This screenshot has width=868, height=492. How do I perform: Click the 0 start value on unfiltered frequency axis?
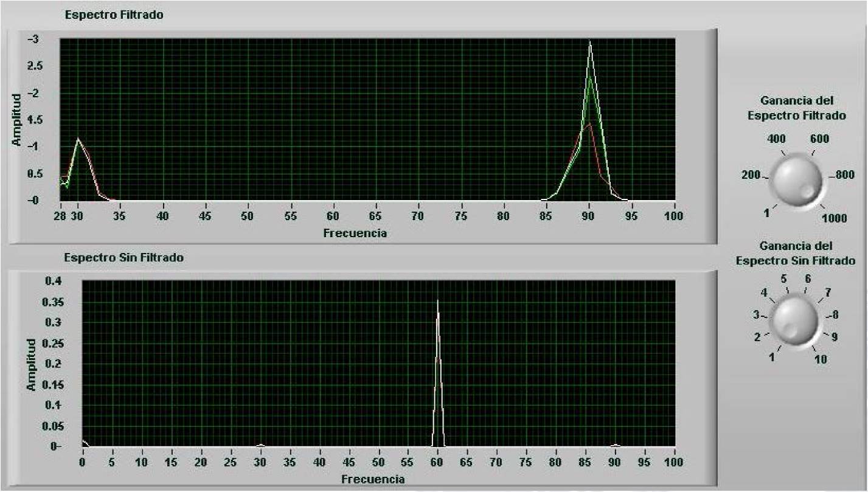[82, 462]
